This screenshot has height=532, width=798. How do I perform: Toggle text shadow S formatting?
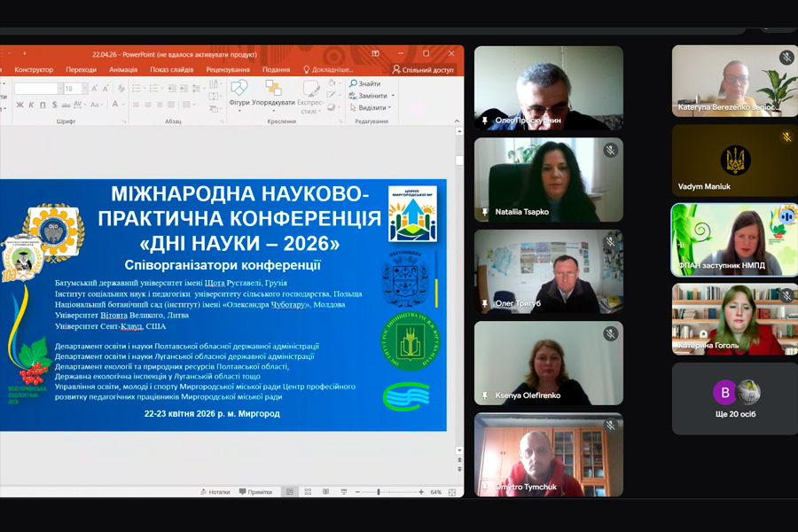pos(54,105)
